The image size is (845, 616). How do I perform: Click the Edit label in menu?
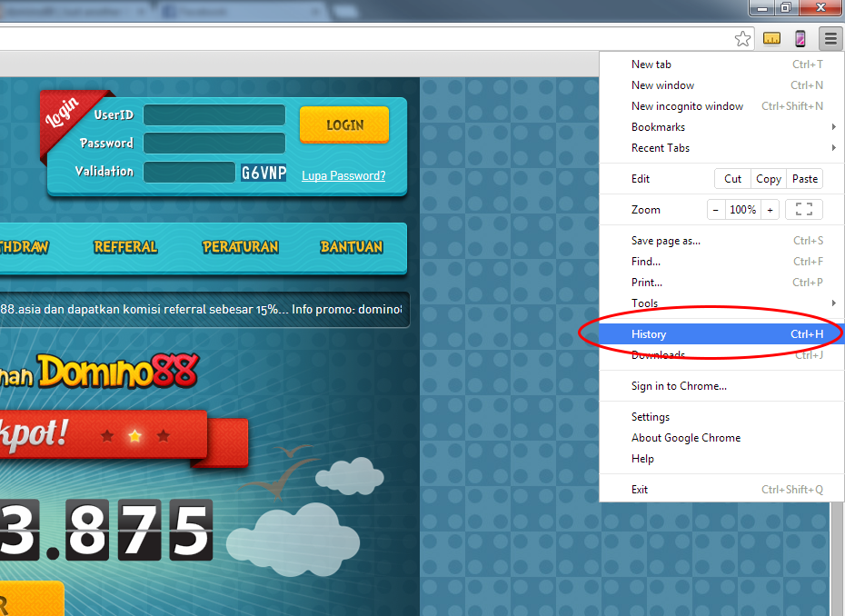click(641, 179)
